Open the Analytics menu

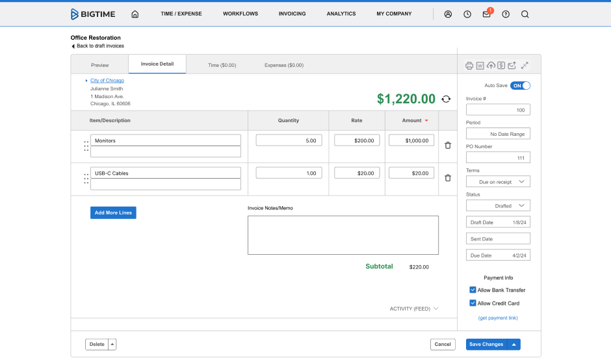[x=341, y=14]
